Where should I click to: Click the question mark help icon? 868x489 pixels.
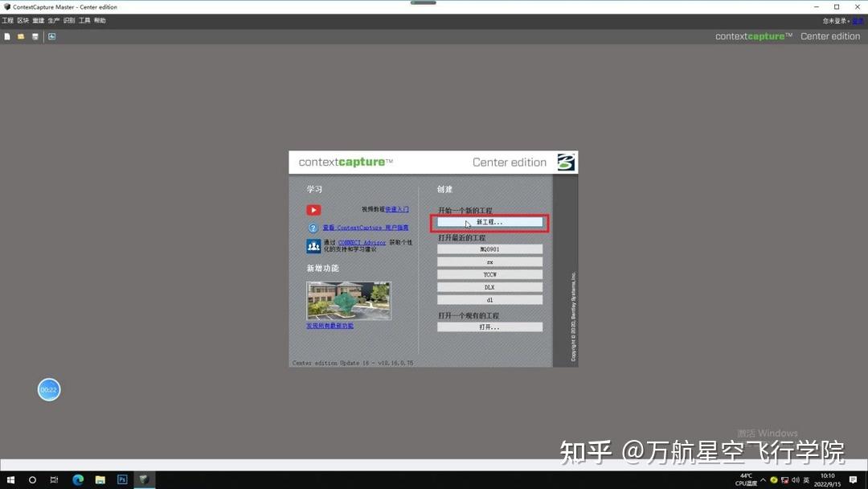[313, 227]
